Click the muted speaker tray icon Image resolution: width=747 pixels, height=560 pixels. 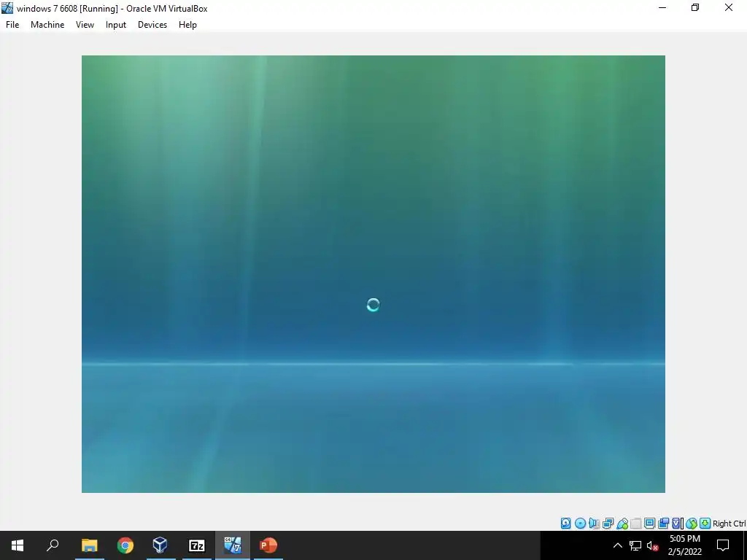pyautogui.click(x=653, y=545)
